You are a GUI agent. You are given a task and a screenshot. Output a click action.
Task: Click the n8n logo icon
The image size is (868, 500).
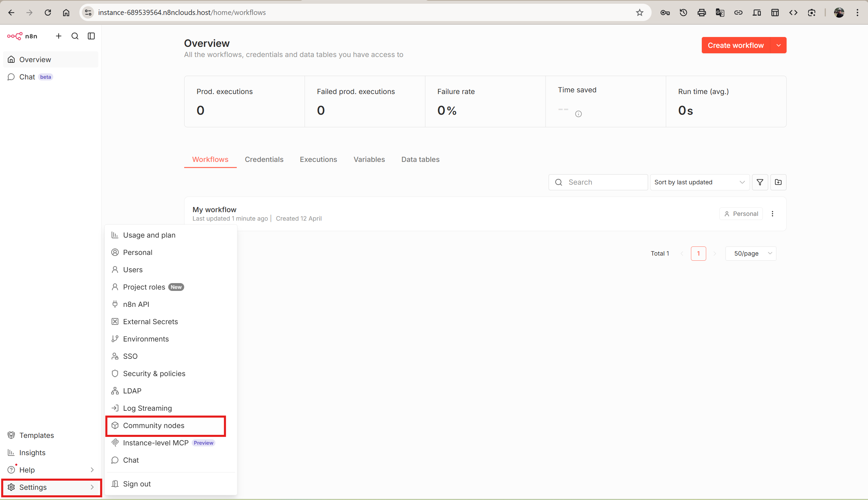coord(15,36)
